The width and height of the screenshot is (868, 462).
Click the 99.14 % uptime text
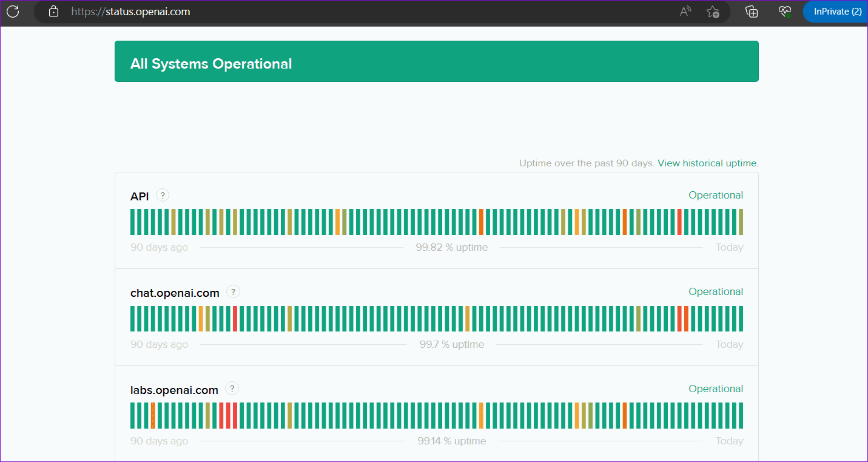tap(452, 441)
